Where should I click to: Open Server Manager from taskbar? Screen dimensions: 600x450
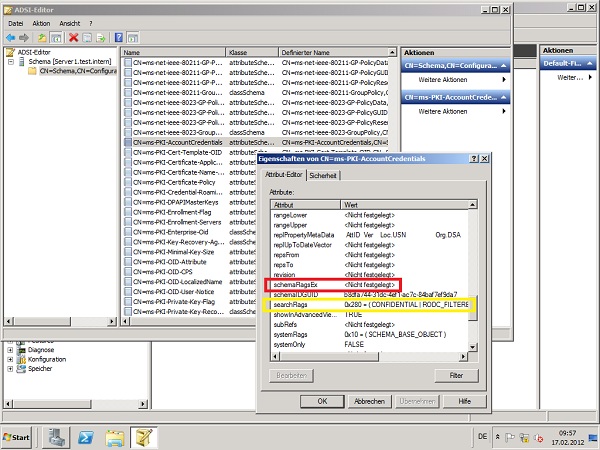57,437
